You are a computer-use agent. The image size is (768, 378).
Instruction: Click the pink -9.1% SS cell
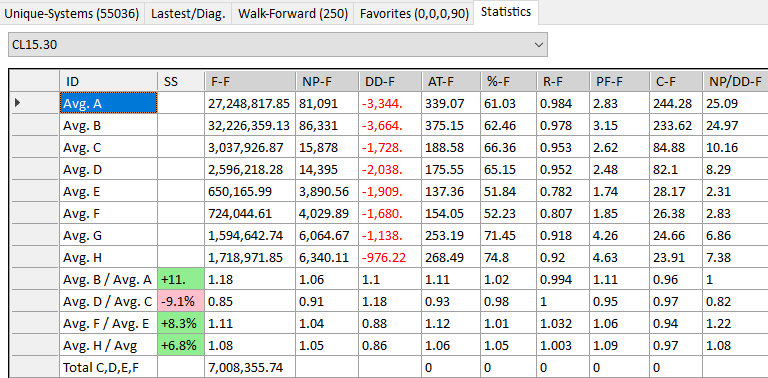coord(181,302)
